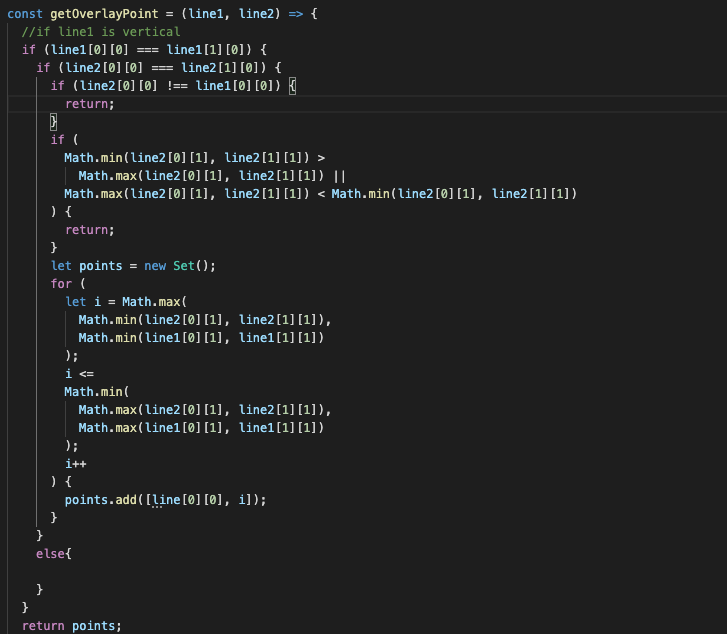
Task: Click the arrow function => operator
Action: [296, 14]
